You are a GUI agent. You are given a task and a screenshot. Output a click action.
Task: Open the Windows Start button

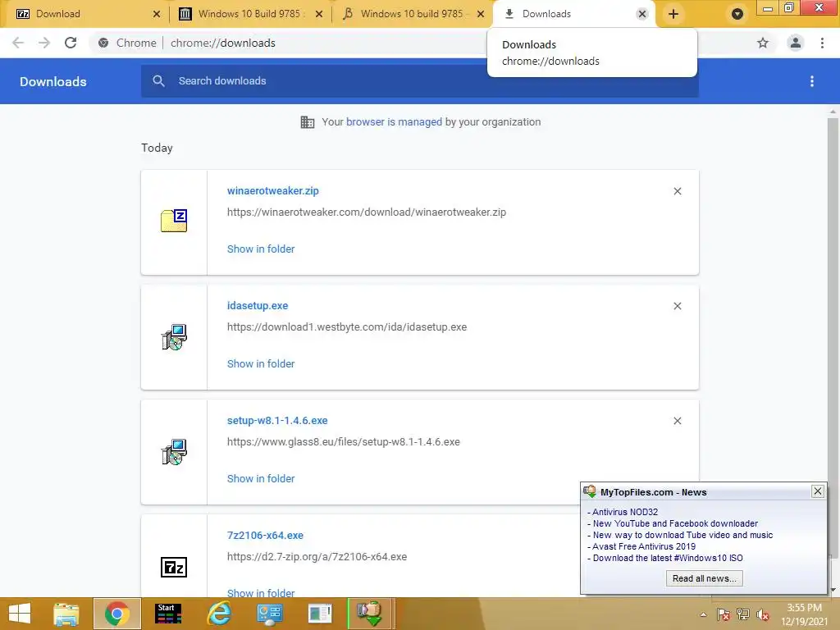coord(20,614)
